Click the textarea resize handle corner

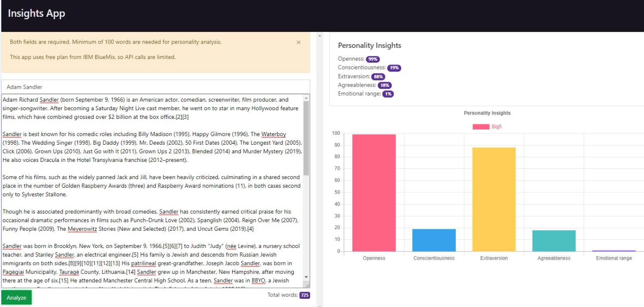[307, 285]
